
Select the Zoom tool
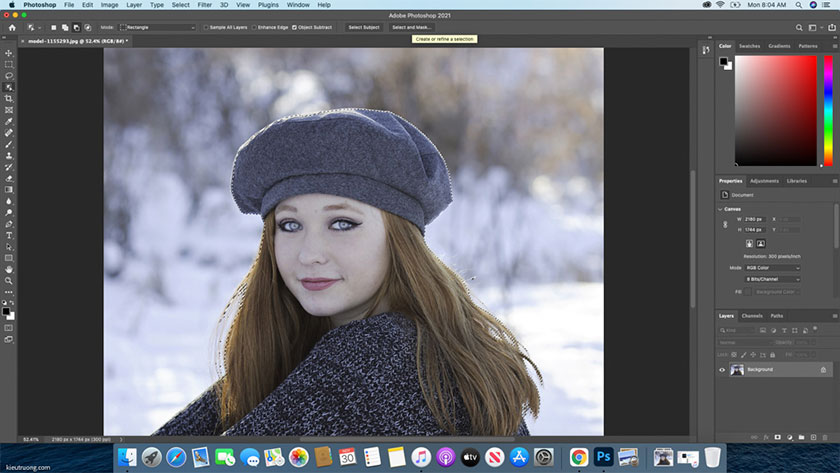tap(9, 281)
